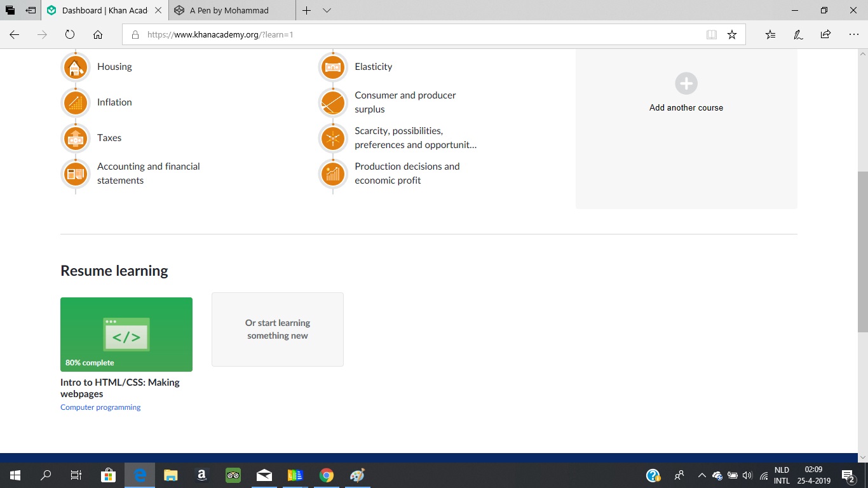Viewport: 868px width, 488px height.
Task: Go forward to next page
Action: click(43, 35)
